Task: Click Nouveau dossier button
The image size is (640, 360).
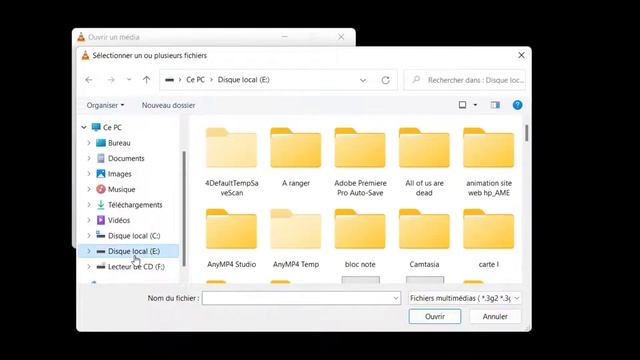Action: [169, 105]
